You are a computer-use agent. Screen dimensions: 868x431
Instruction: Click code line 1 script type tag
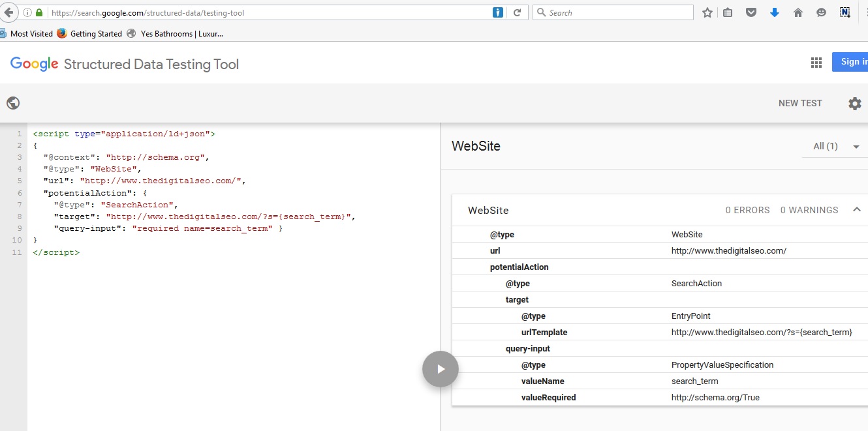click(x=124, y=134)
